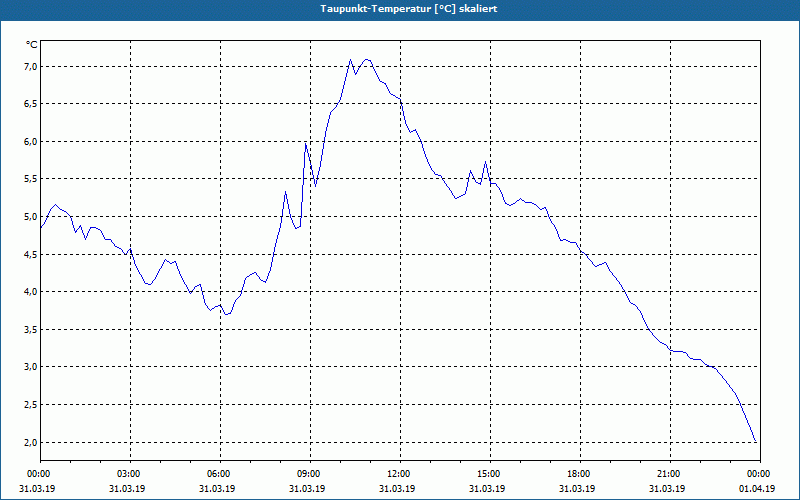Click the "31.03.19" date beneath 03:00
The height and width of the screenshot is (500, 800).
pos(127,488)
